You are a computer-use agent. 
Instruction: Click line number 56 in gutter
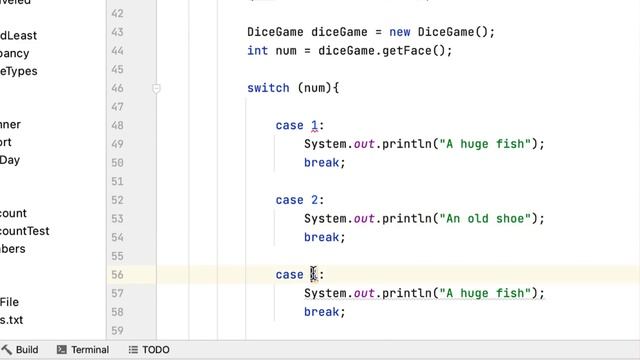(118, 275)
